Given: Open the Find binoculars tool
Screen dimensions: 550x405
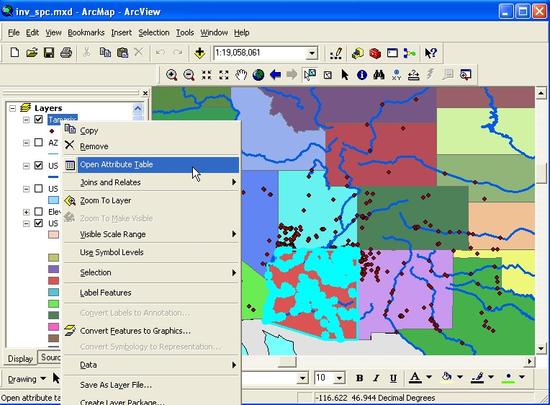Looking at the screenshot, I should [379, 75].
